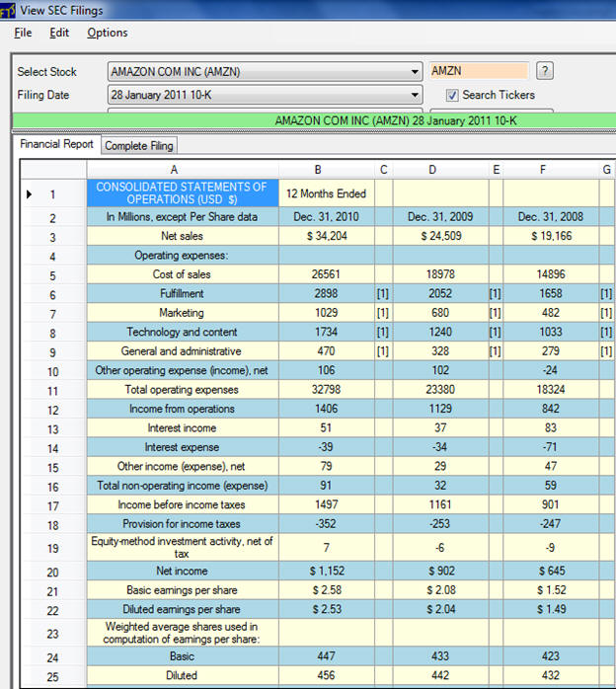This screenshot has height=689, width=616.
Task: Click the 456 diluted shares value
Action: (x=327, y=675)
